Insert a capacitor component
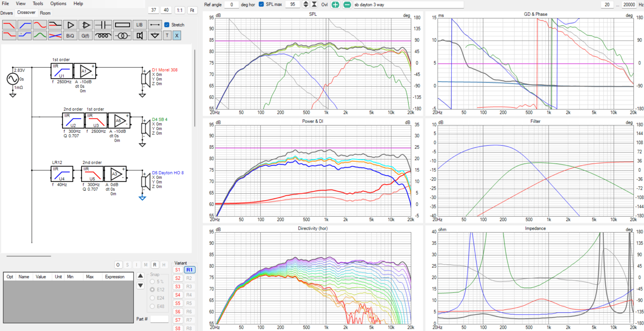The image size is (644, 331). 103,25
